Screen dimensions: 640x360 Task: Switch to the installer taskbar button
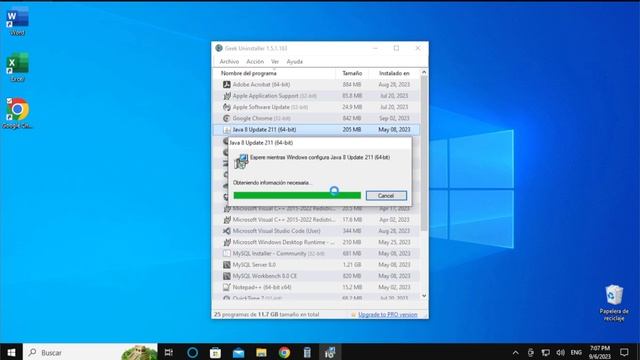(x=330, y=352)
